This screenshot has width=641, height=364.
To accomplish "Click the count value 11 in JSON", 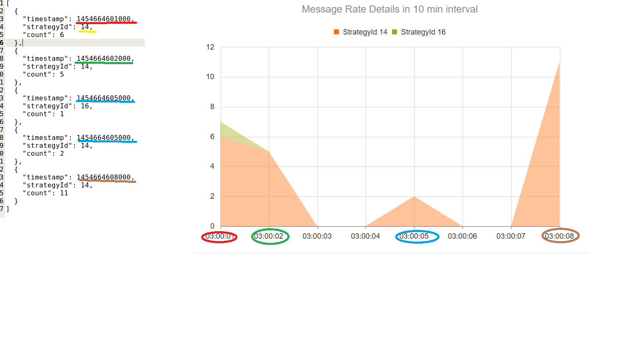I will [x=64, y=193].
